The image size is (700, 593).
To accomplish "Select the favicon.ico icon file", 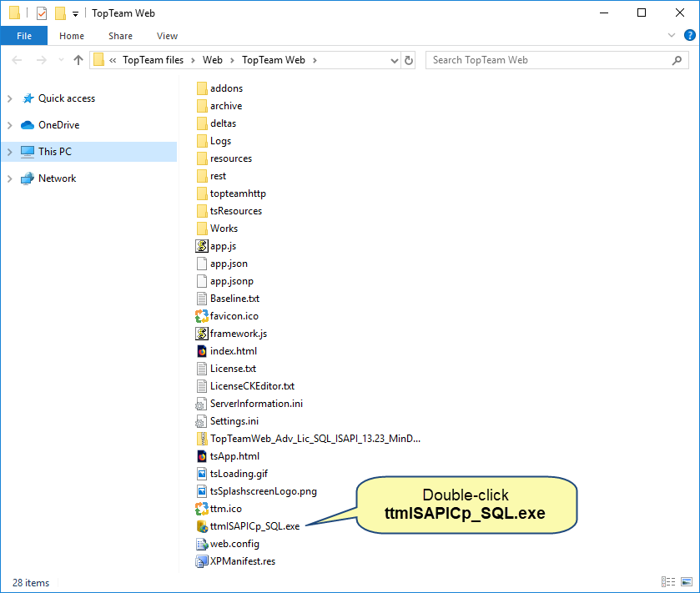I will click(x=227, y=316).
